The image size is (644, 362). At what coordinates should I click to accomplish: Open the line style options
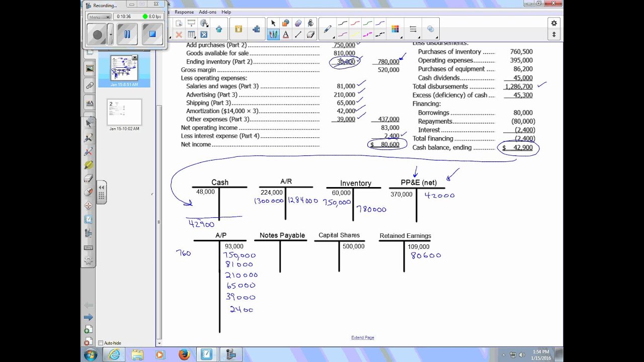(x=413, y=29)
